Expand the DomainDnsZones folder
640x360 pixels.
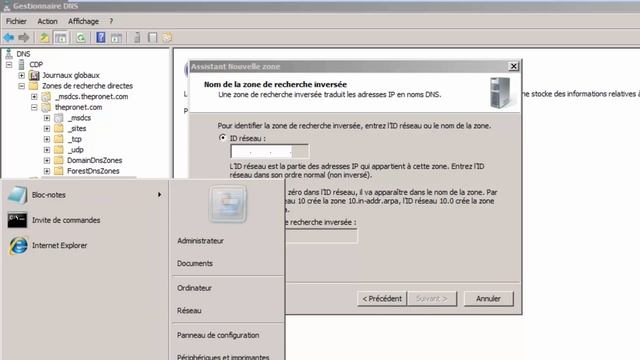pos(47,160)
